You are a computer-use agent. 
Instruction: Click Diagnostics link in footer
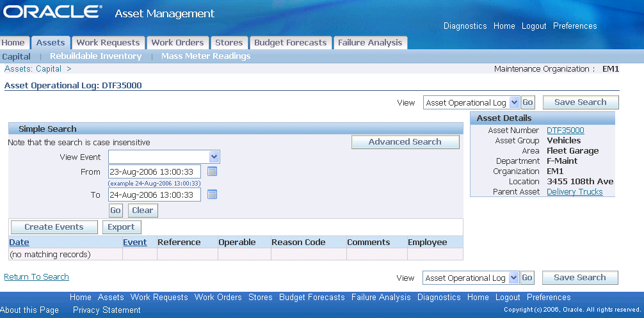[x=439, y=298]
